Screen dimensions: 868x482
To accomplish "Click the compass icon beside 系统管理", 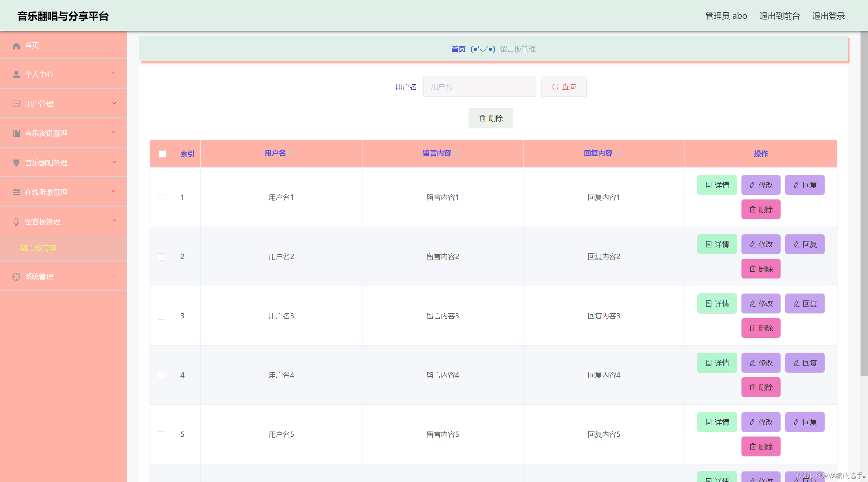I will 16,277.
